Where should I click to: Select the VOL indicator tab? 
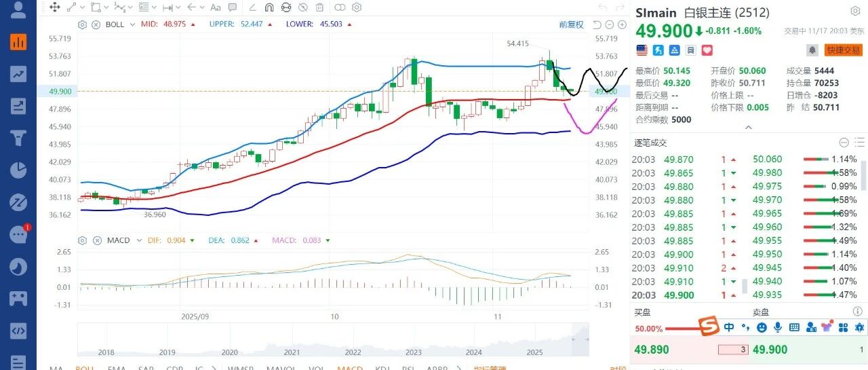tap(316, 368)
